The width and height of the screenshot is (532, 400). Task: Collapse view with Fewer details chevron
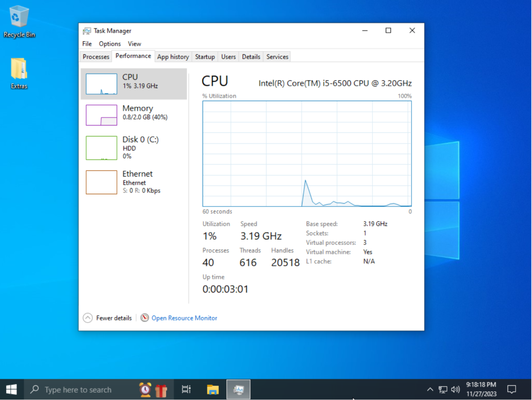(88, 318)
